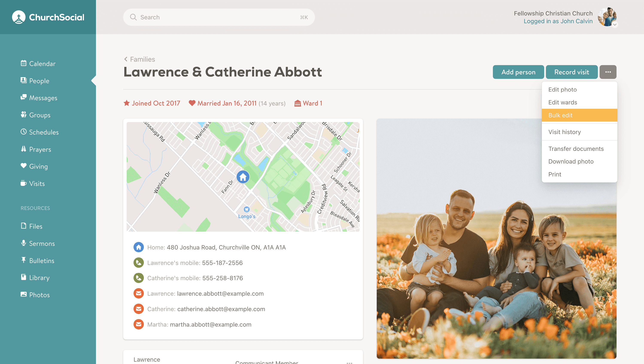Image resolution: width=644 pixels, height=364 pixels.
Task: Click the Bulletins pin icon
Action: (23, 260)
